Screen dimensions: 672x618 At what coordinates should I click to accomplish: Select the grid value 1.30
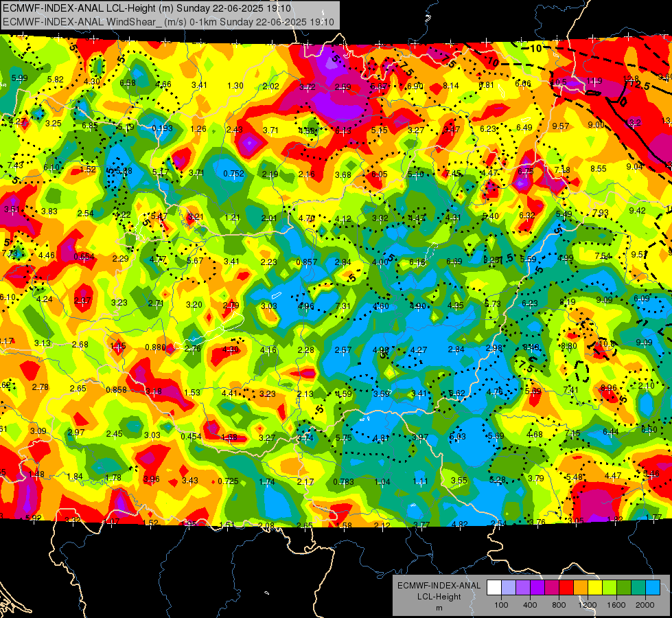point(235,85)
